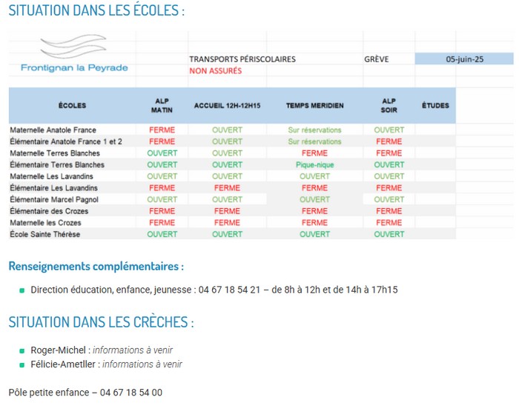
Task: Click the École Sainte Thérèse row label
Action: click(x=44, y=234)
